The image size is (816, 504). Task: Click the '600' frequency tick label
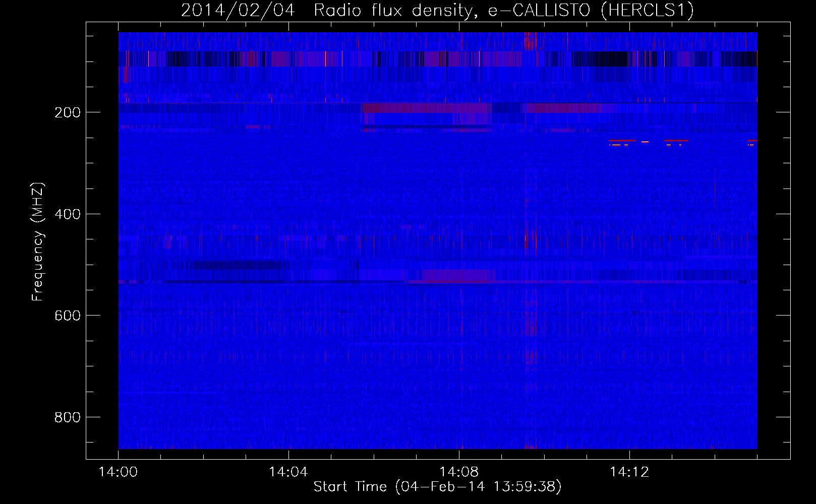point(68,316)
